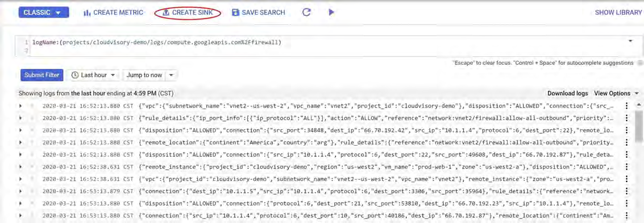The height and width of the screenshot is (223, 644).
Task: Open three-dot menu for the src_port 34848 entry
Action: [x=627, y=130]
